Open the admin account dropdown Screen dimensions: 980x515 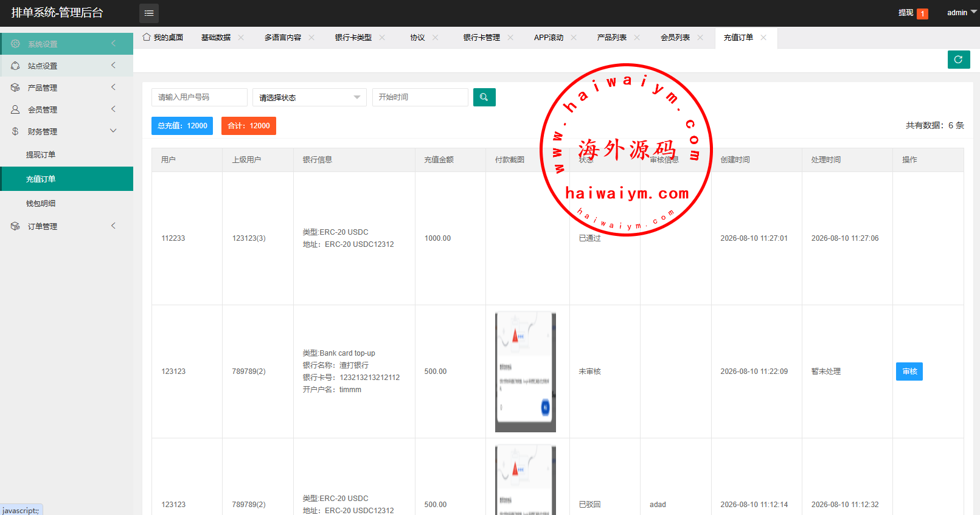tap(962, 13)
